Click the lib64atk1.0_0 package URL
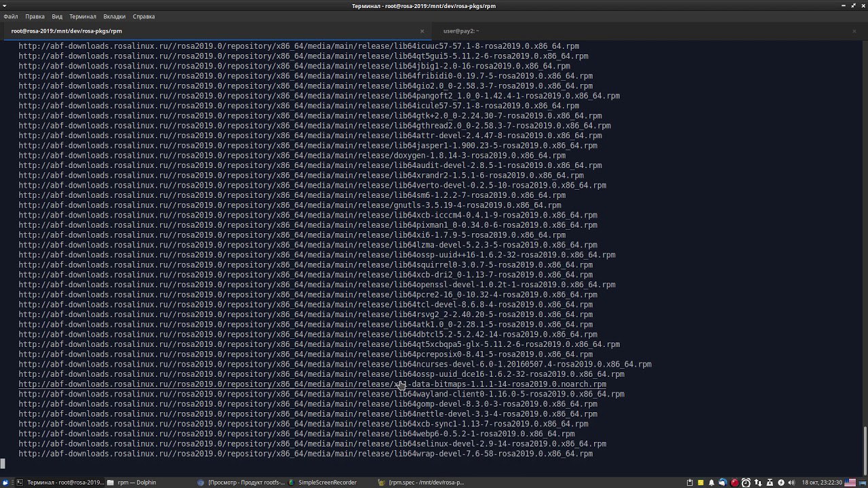The width and height of the screenshot is (868, 488). point(306,325)
